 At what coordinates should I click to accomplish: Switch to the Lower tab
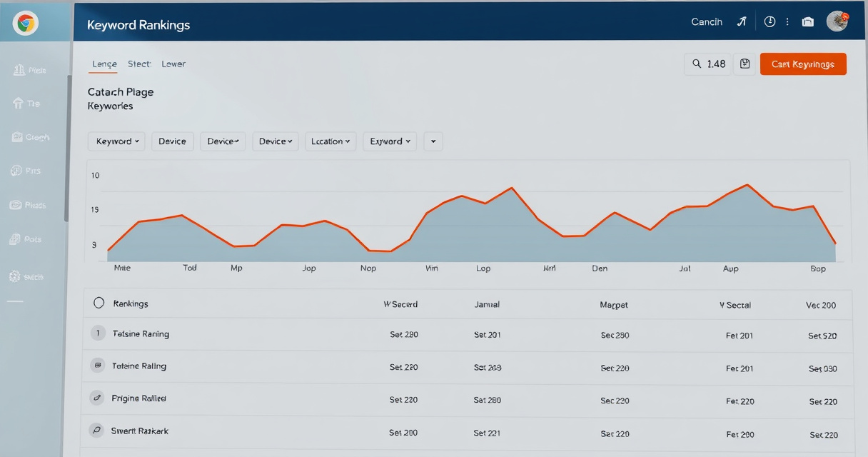[x=173, y=64]
